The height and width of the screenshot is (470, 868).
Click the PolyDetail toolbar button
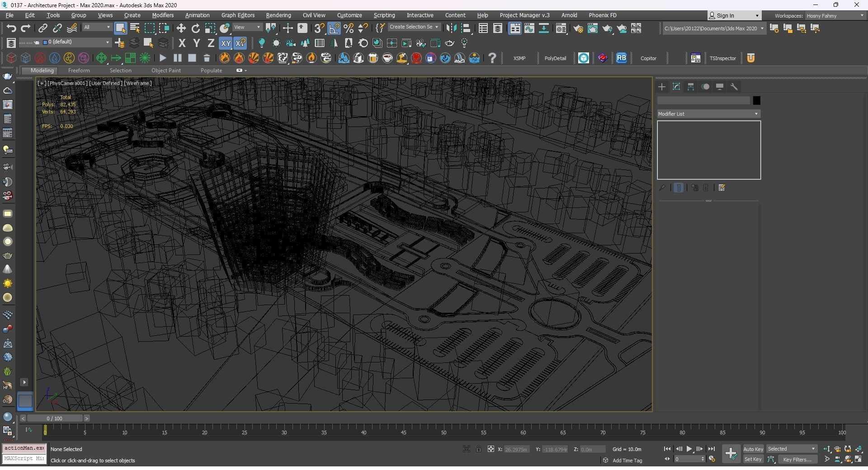coord(555,58)
